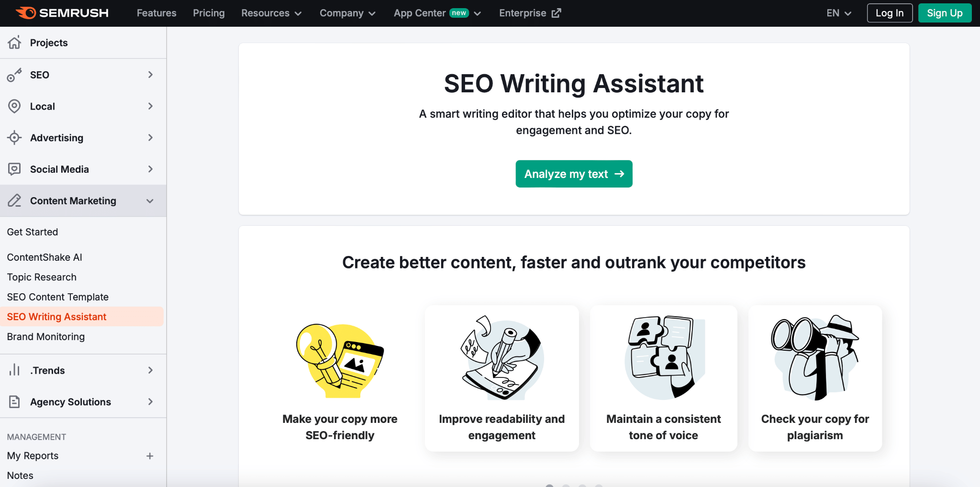Image resolution: width=980 pixels, height=487 pixels.
Task: Select Features in the top menu
Action: (x=156, y=13)
